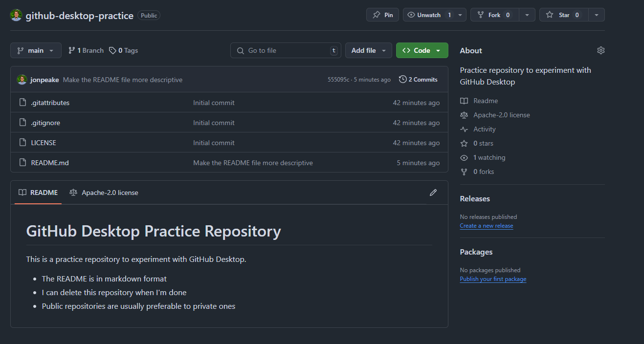Screen dimensions: 644x344
Task: Expand the Fork options caret
Action: pyautogui.click(x=527, y=15)
